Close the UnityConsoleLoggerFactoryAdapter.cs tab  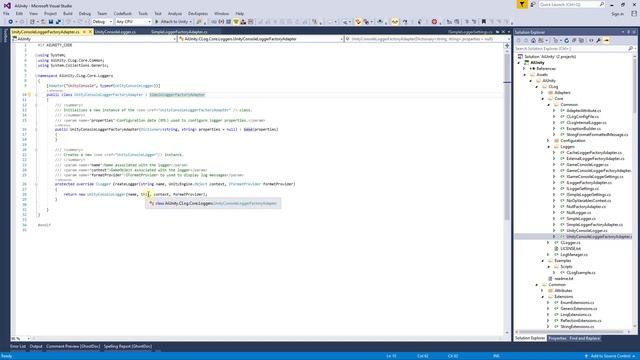90,32
